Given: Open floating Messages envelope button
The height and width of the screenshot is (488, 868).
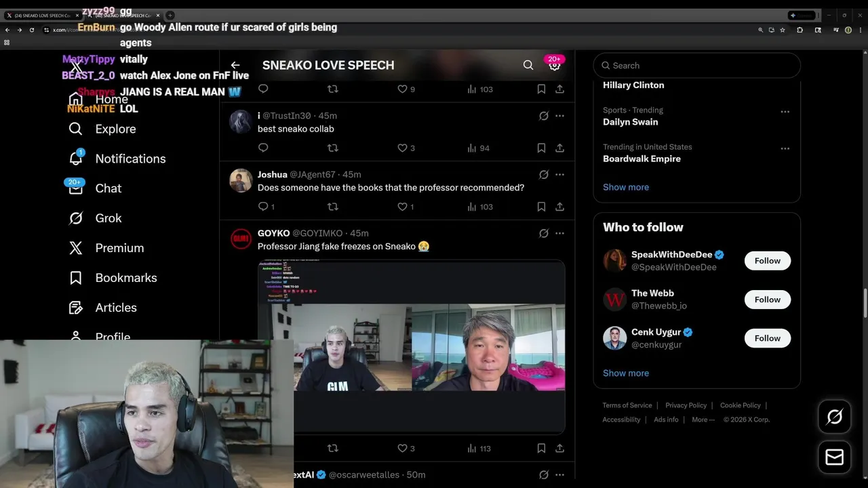Looking at the screenshot, I should coord(835,457).
